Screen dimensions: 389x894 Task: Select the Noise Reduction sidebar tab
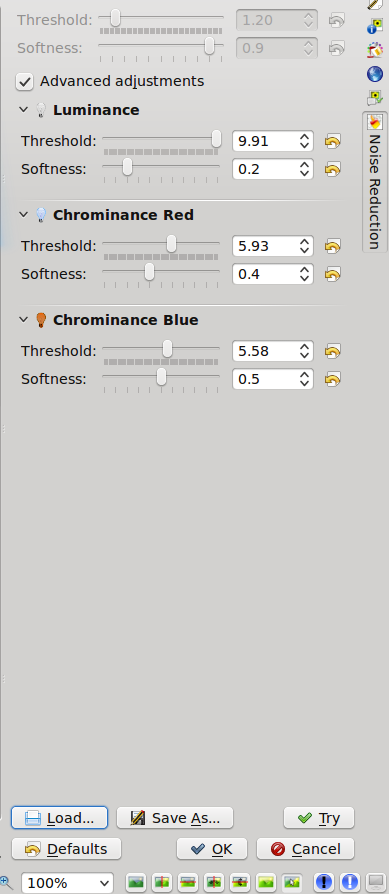(x=374, y=181)
